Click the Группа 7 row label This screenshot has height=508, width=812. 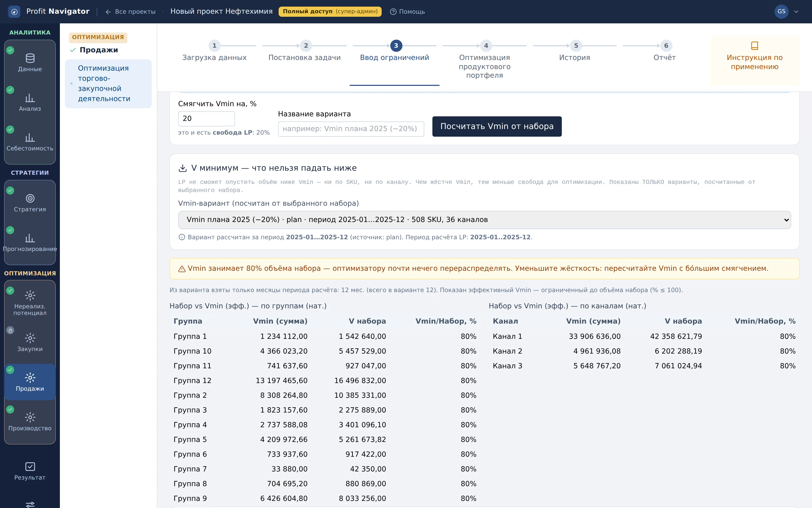(190, 469)
